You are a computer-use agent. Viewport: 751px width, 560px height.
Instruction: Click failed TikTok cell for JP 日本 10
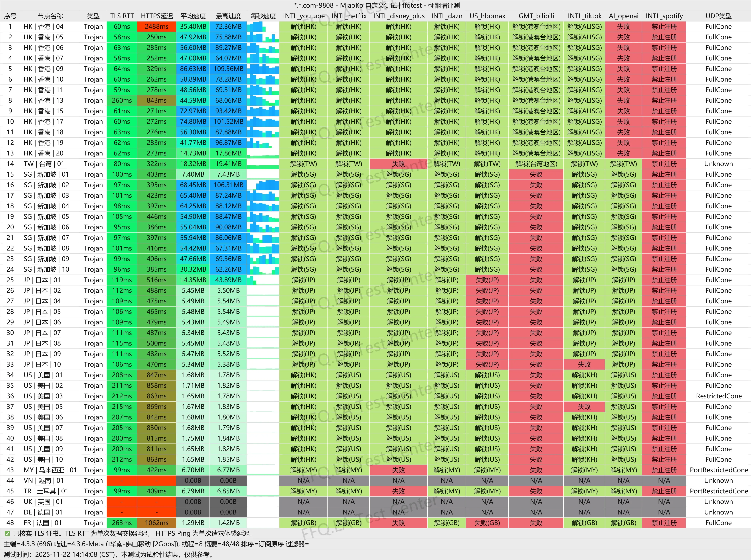pyautogui.click(x=584, y=364)
